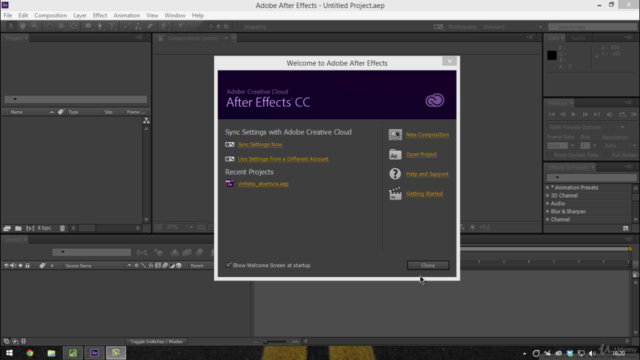Open the File menu
This screenshot has height=360, width=640.
[x=8, y=15]
